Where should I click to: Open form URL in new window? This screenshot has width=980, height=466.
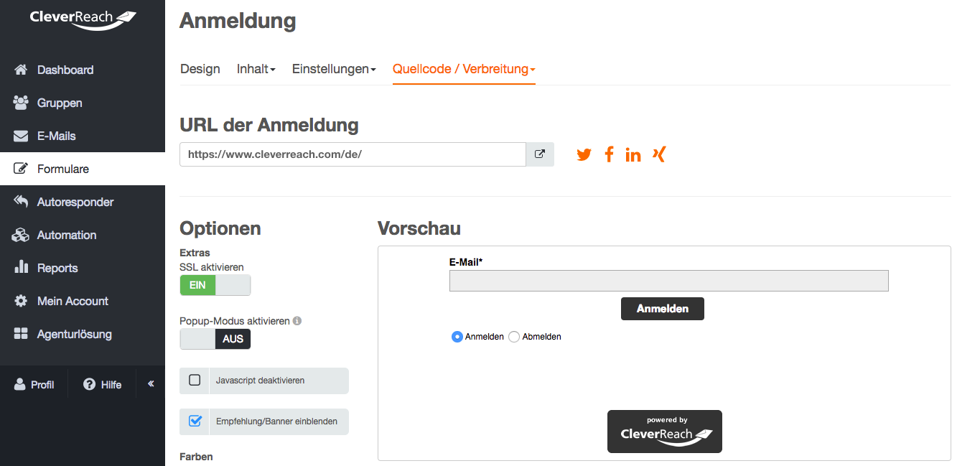[540, 154]
